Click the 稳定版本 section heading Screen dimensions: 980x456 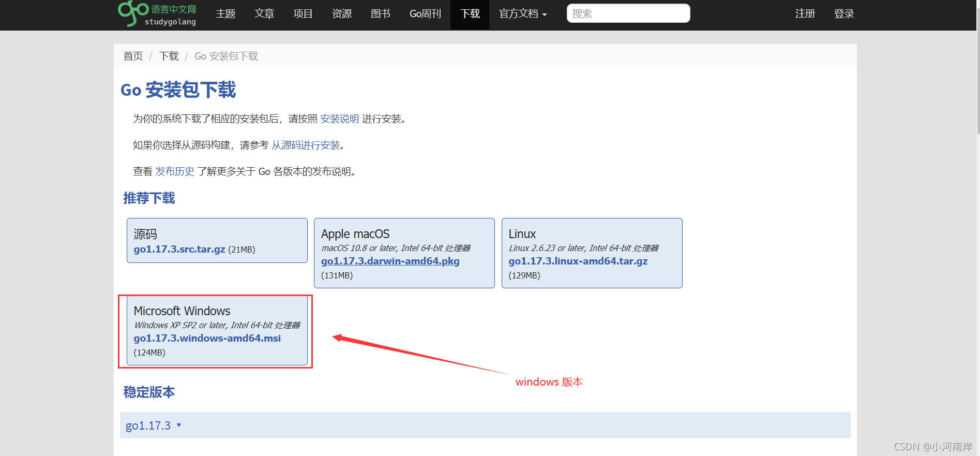click(x=149, y=392)
